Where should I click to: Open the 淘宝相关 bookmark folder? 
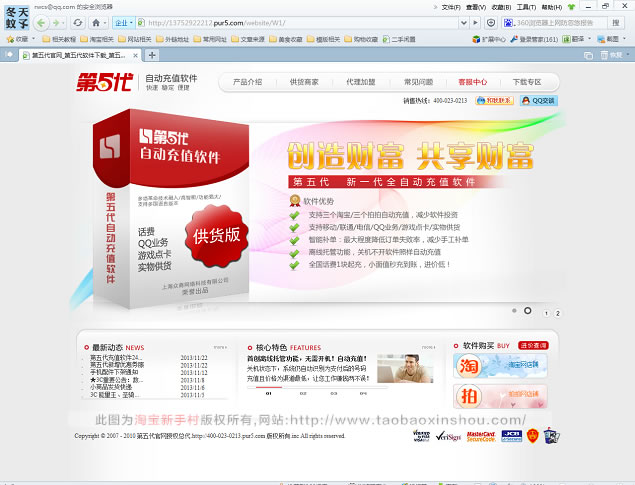[103, 38]
